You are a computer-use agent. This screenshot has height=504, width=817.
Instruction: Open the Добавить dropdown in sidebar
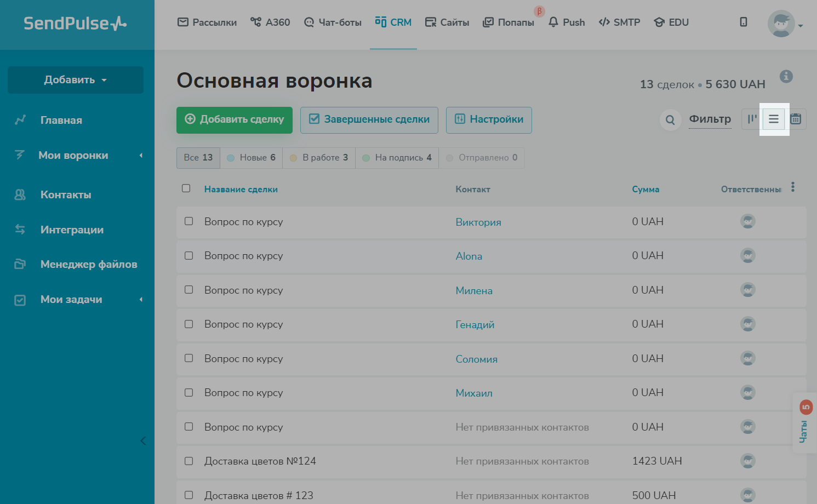[x=76, y=80]
